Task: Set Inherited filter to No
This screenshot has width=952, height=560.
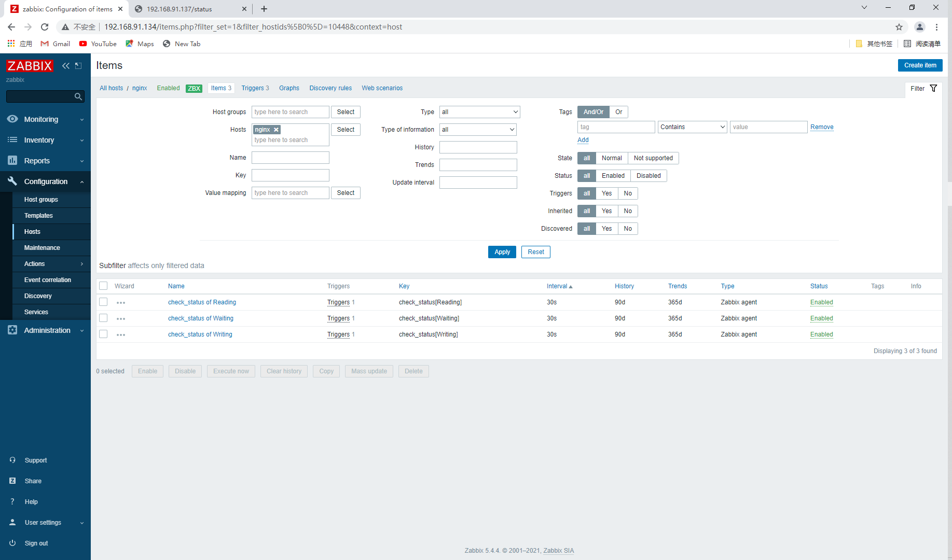Action: click(x=628, y=211)
